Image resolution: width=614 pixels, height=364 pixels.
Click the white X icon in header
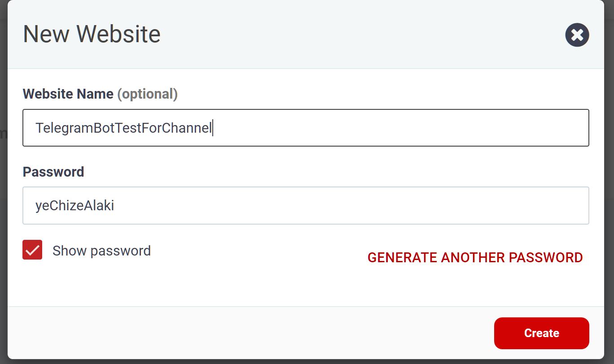tap(577, 35)
